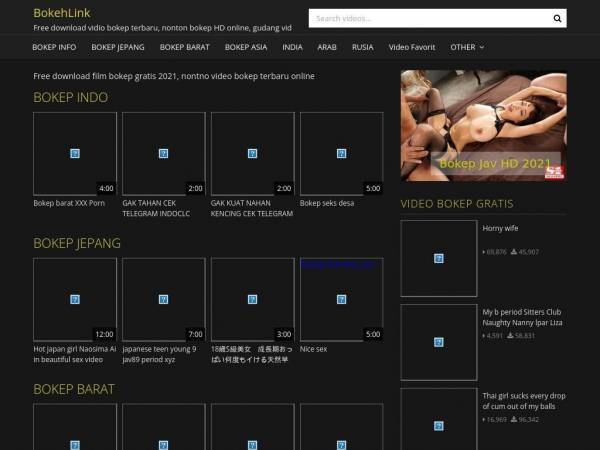Open the thumbnail above GAK KUAT NAHAN KENCING
The height and width of the screenshot is (450, 600).
coord(253,153)
